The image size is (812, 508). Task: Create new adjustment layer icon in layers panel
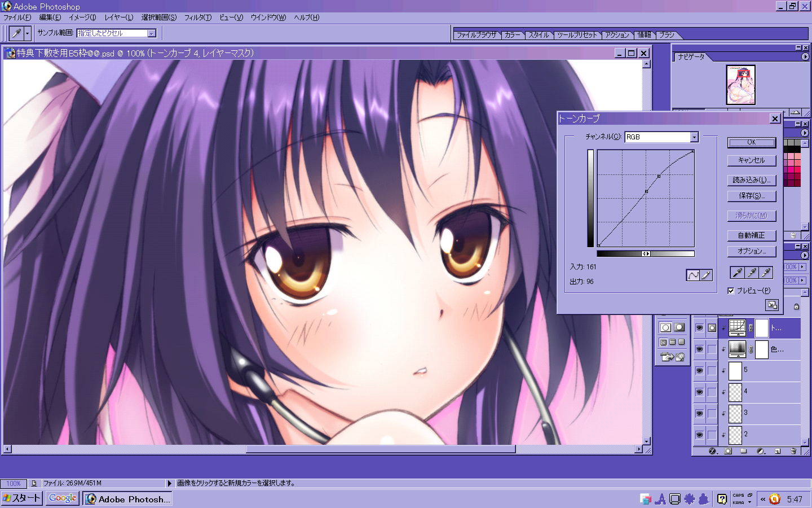tap(761, 451)
